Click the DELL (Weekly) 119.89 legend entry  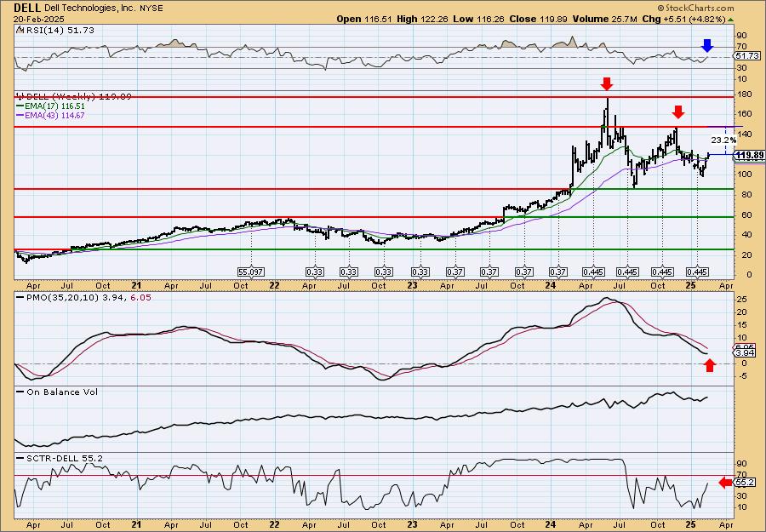(x=74, y=96)
